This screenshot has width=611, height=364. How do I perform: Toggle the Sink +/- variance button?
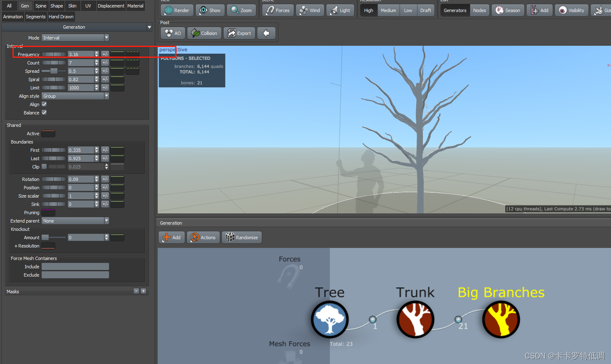[x=105, y=204]
